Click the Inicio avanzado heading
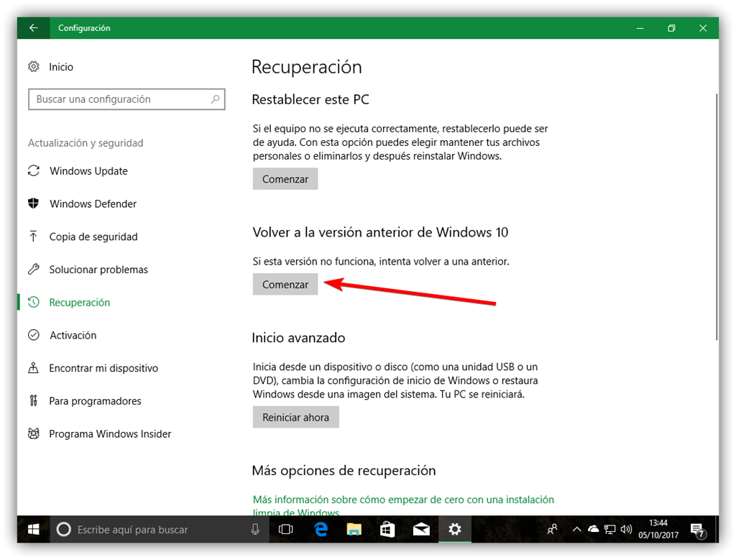 [x=298, y=338]
